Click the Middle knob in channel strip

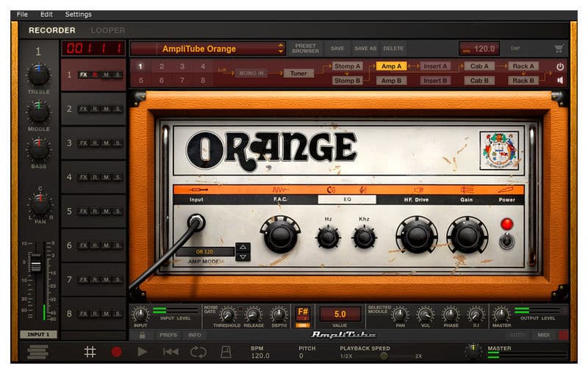click(38, 112)
